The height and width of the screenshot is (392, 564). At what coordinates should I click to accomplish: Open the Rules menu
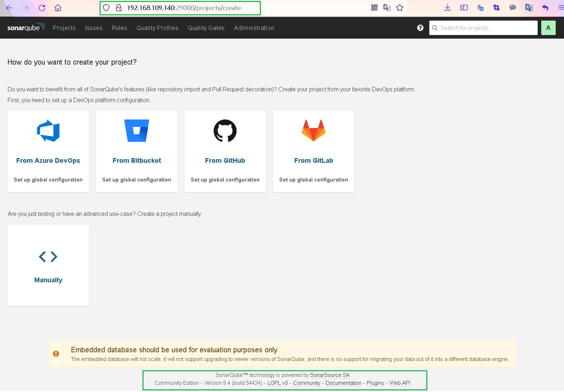pyautogui.click(x=120, y=28)
